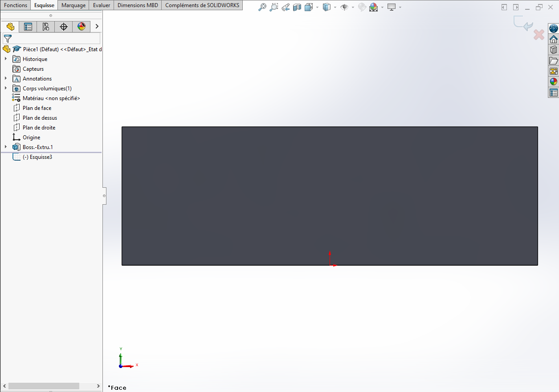Open DisplayManager appearance color ball tab
The width and height of the screenshot is (559, 392).
(82, 27)
